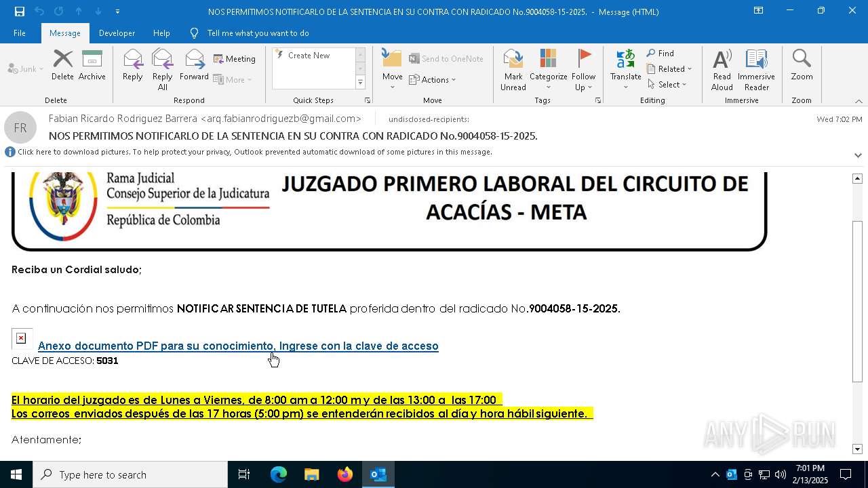The image size is (868, 488).
Task: Click the Zoom magnifier button
Action: point(802,65)
